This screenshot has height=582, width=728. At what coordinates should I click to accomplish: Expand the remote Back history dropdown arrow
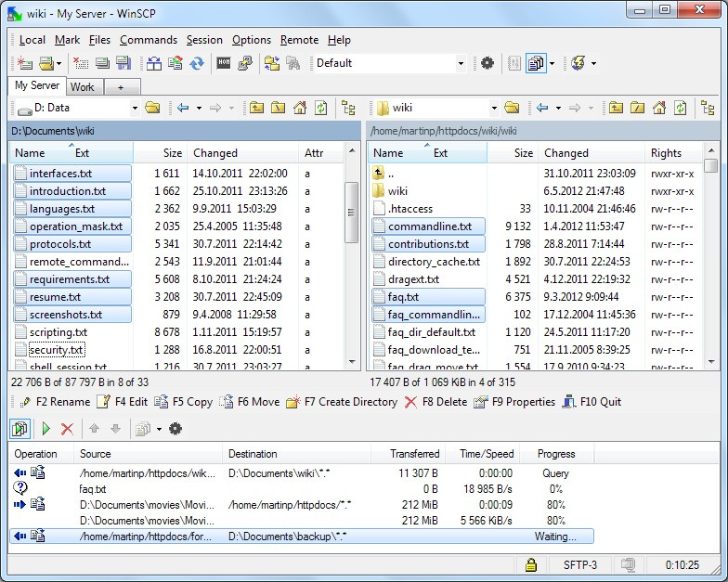coord(558,109)
